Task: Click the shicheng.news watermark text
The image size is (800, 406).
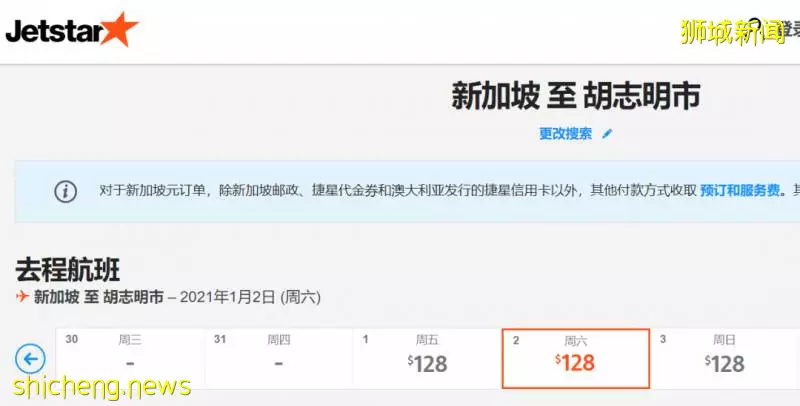Action: tap(102, 387)
